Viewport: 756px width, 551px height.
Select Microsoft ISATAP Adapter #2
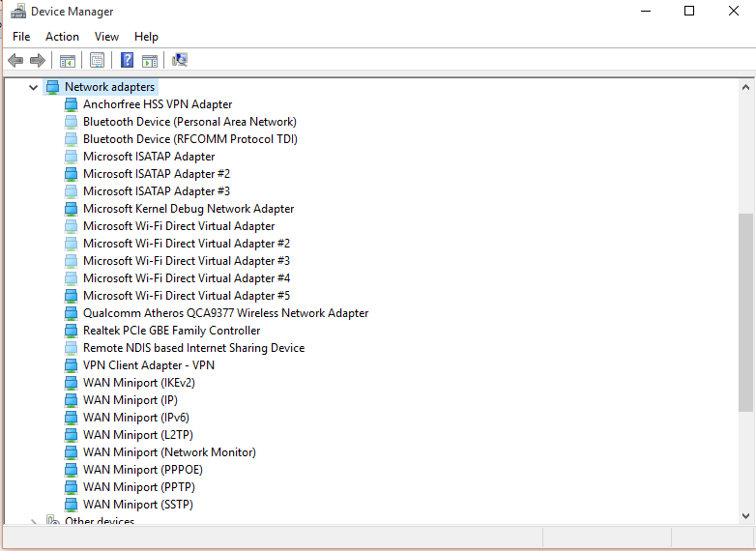[157, 174]
